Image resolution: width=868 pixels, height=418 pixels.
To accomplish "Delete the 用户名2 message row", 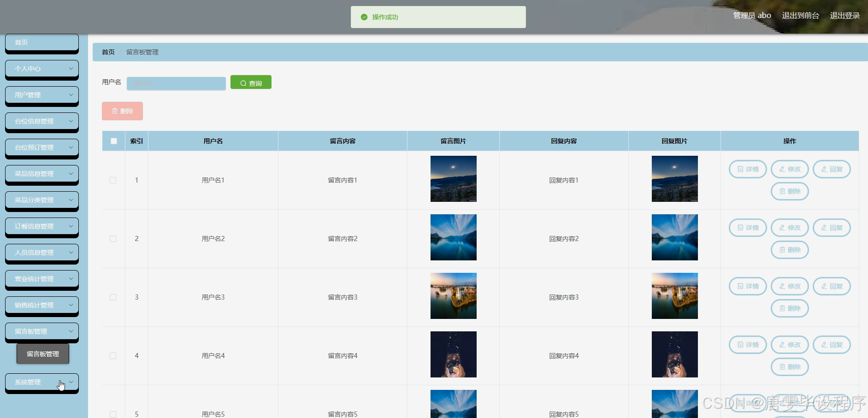I will [790, 250].
